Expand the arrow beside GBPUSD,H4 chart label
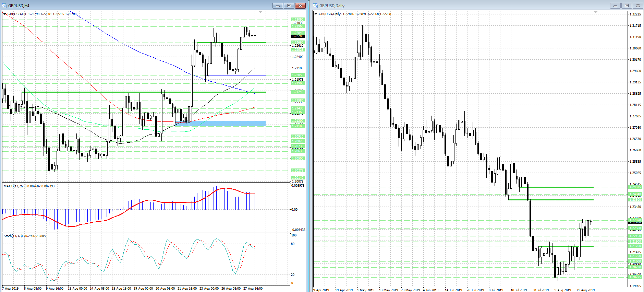The image size is (644, 292). click(x=4, y=14)
